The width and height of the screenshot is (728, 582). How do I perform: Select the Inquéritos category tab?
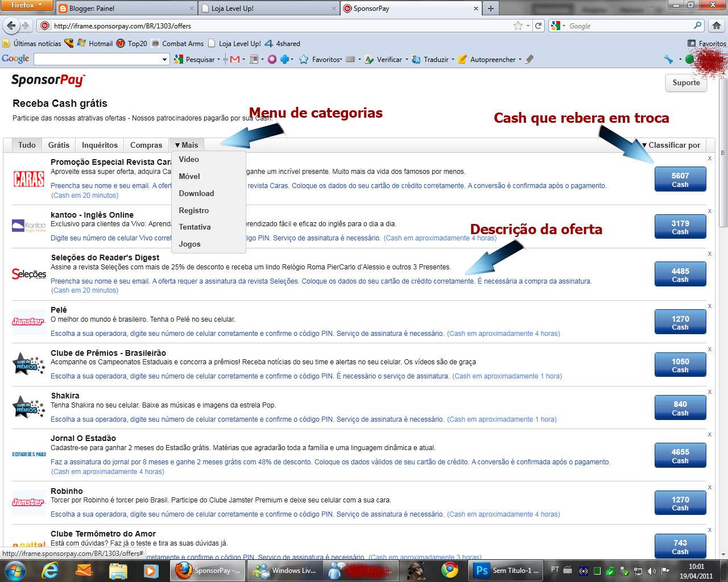pos(100,145)
